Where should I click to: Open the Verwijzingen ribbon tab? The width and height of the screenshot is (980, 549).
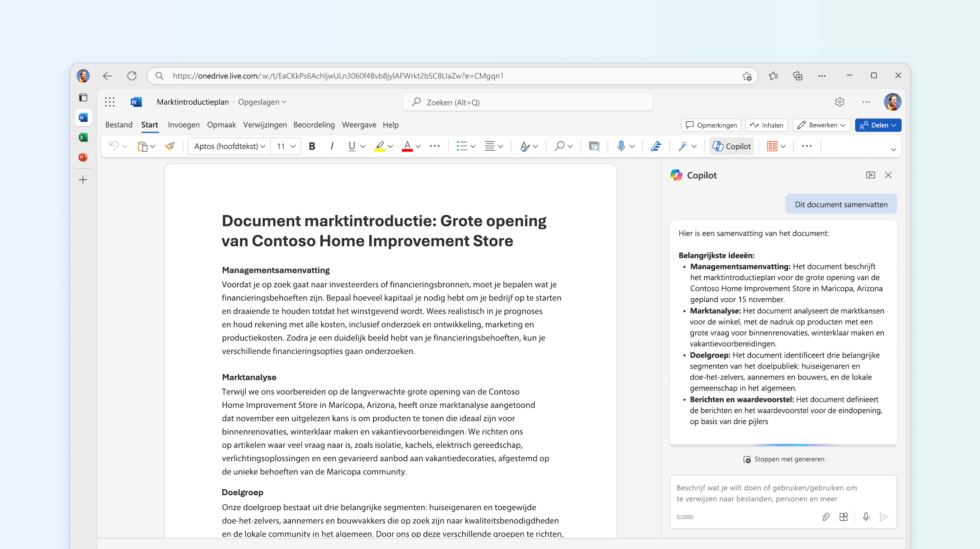265,125
